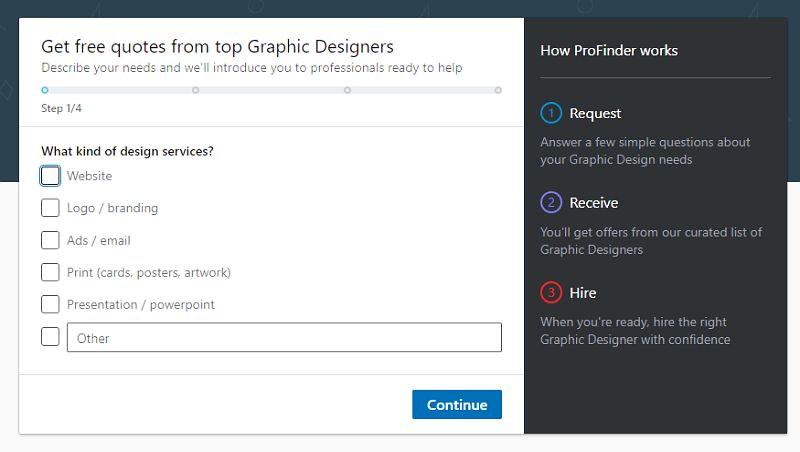
Task: Tick the Logo / branding checkbox
Action: point(50,208)
